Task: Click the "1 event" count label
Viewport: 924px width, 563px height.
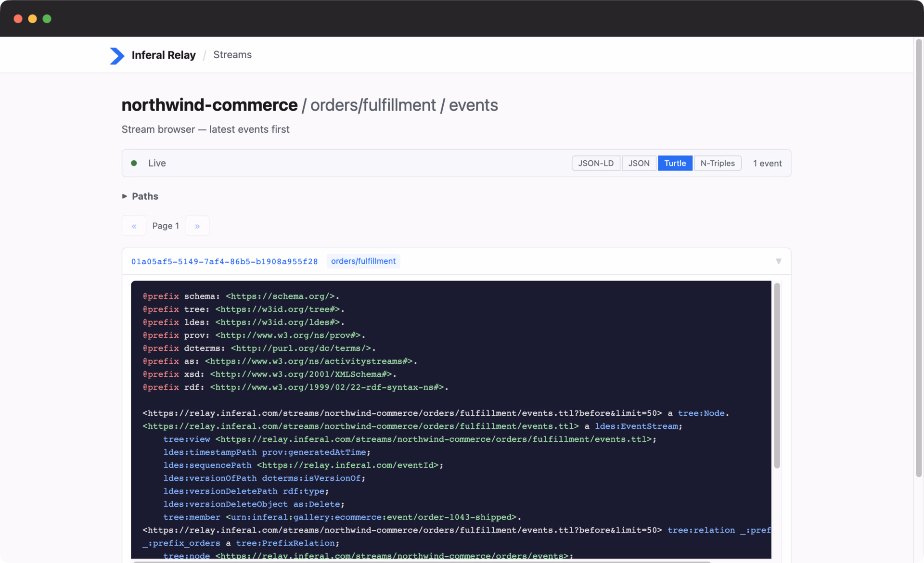Action: [x=767, y=164]
